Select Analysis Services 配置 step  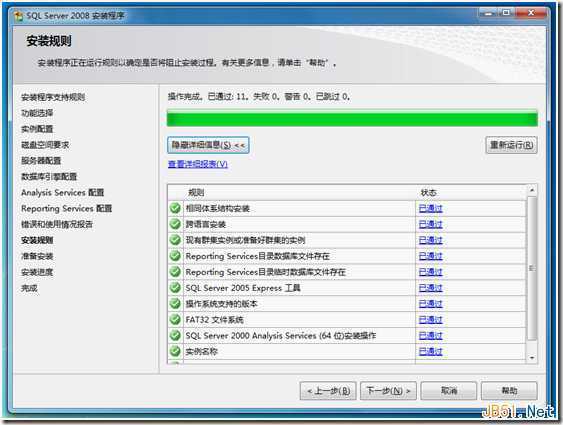point(62,192)
